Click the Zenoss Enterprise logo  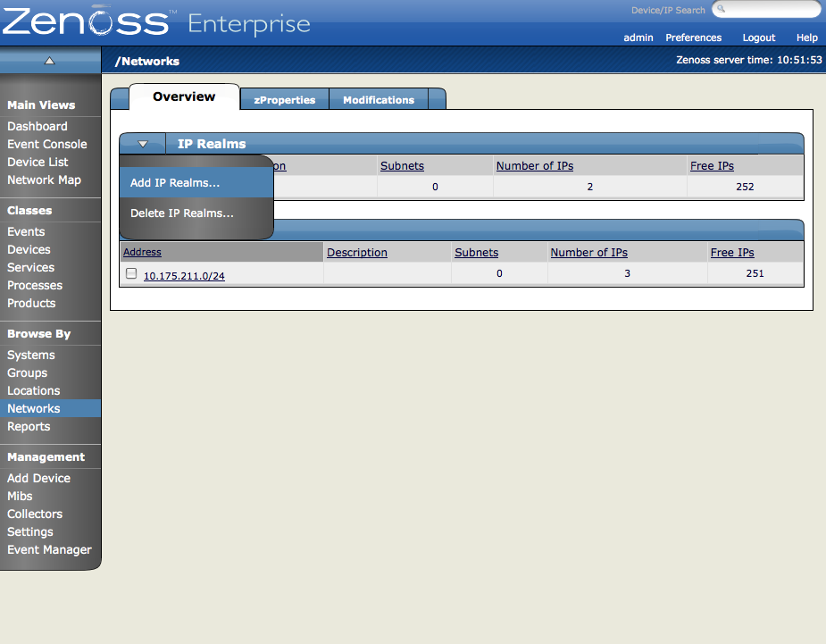pyautogui.click(x=156, y=21)
